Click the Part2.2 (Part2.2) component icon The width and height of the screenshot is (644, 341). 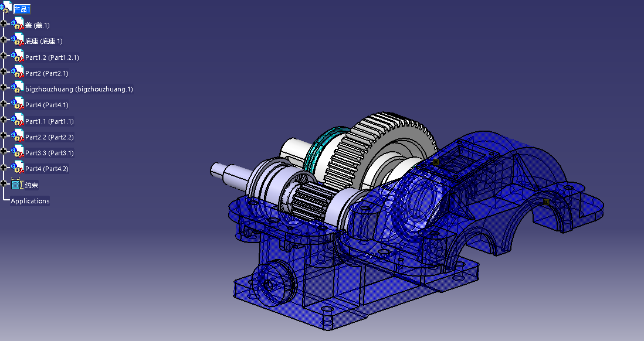pos(17,136)
